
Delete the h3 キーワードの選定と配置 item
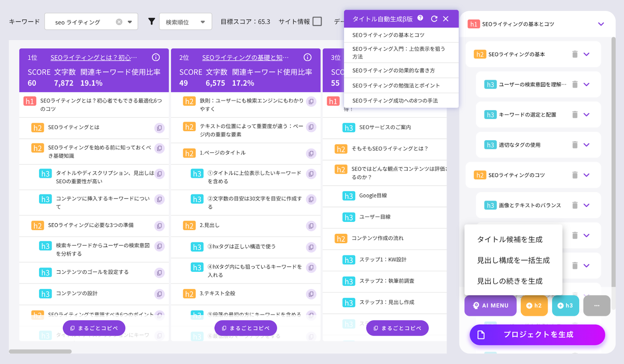tap(575, 115)
